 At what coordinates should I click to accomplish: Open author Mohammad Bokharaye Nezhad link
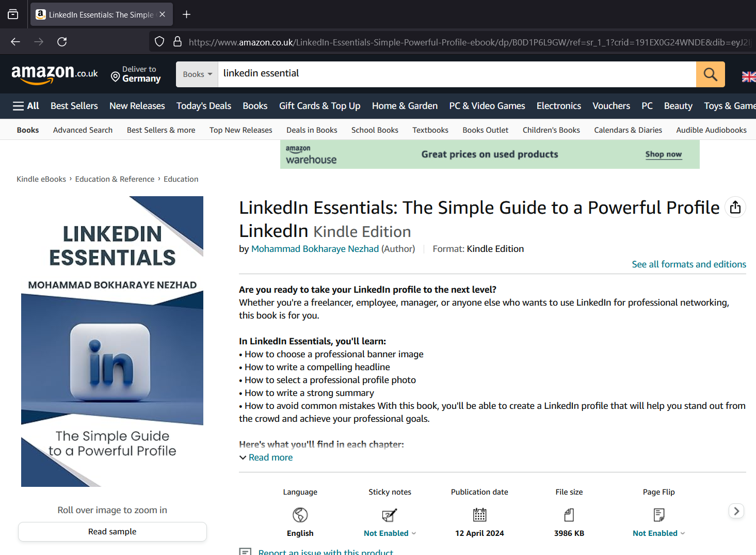click(315, 249)
